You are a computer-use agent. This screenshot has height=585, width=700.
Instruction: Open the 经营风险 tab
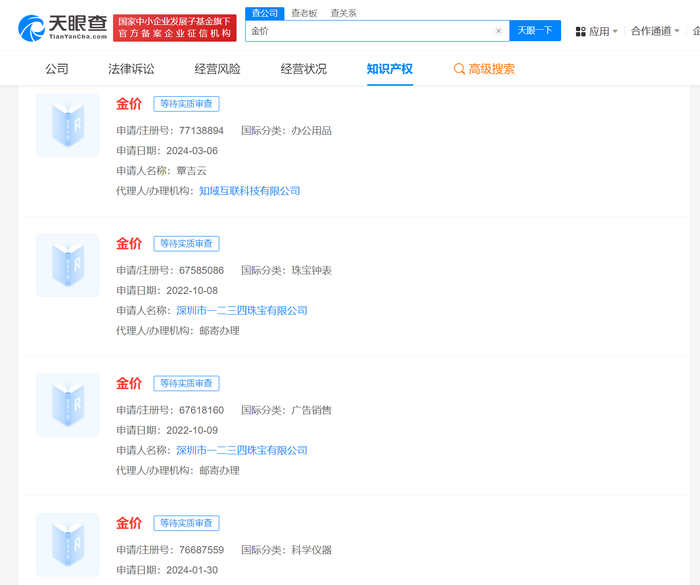pos(217,69)
